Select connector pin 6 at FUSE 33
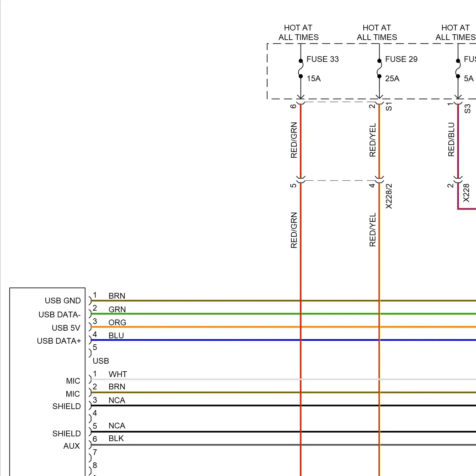Viewport: 476px width, 476px height. [294, 106]
